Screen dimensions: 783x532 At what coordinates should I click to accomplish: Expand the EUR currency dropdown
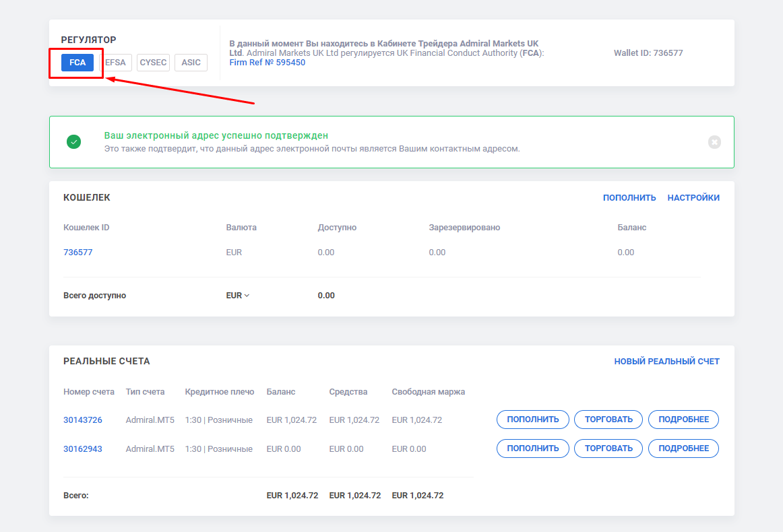tap(237, 296)
